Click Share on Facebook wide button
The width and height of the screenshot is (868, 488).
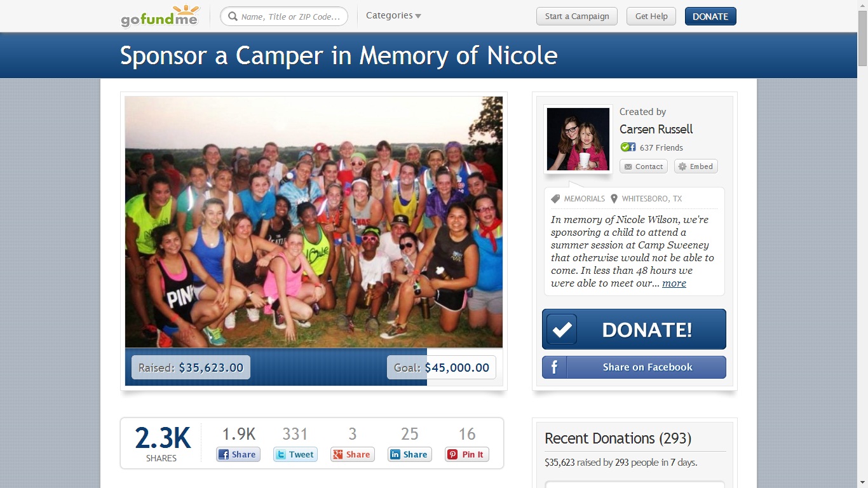(x=634, y=367)
